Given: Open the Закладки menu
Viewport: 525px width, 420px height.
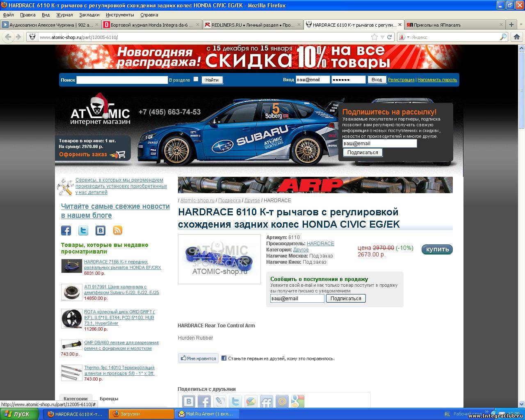Looking at the screenshot, I should coord(89,15).
